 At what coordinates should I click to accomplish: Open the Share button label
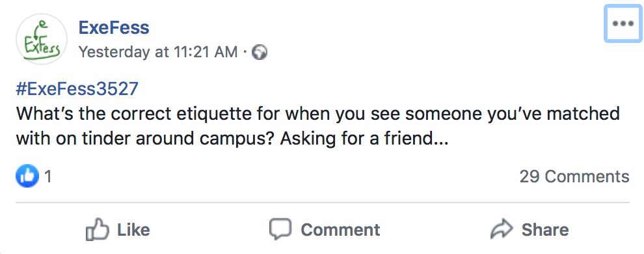click(x=545, y=230)
